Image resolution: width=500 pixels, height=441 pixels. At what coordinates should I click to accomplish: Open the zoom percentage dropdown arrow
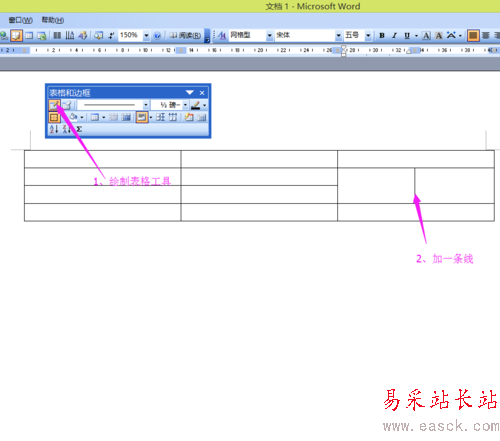146,35
